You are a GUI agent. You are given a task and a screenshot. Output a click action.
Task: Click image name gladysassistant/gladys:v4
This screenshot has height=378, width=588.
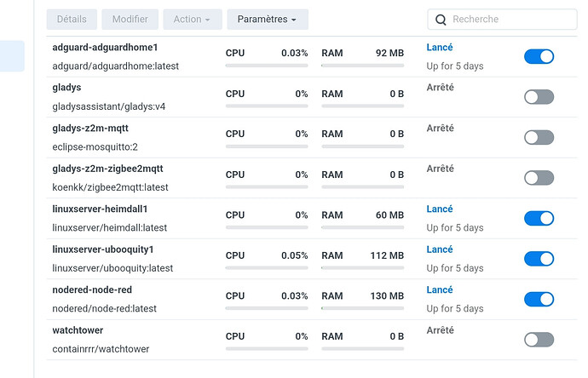pos(109,106)
